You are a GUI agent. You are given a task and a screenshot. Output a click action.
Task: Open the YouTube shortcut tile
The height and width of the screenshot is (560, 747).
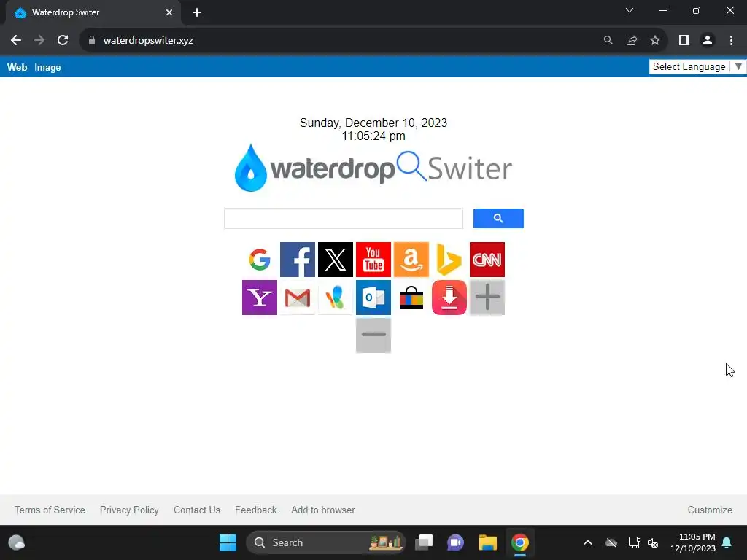tap(373, 260)
